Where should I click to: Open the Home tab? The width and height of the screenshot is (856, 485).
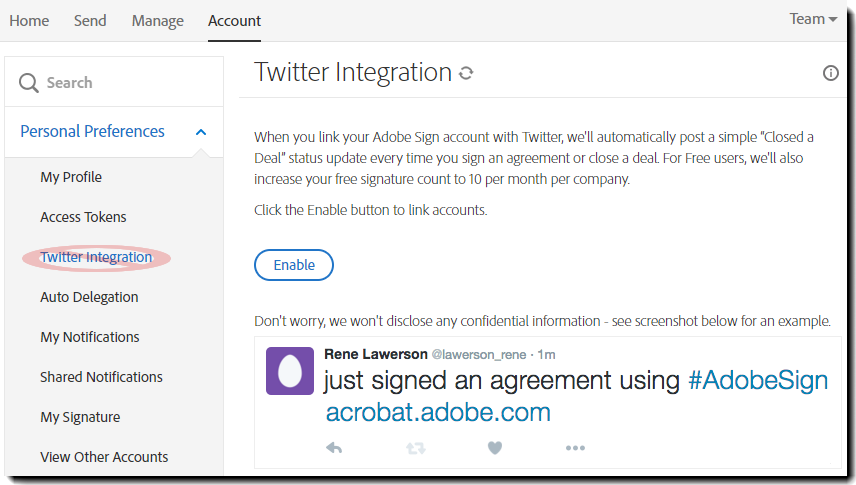click(29, 20)
